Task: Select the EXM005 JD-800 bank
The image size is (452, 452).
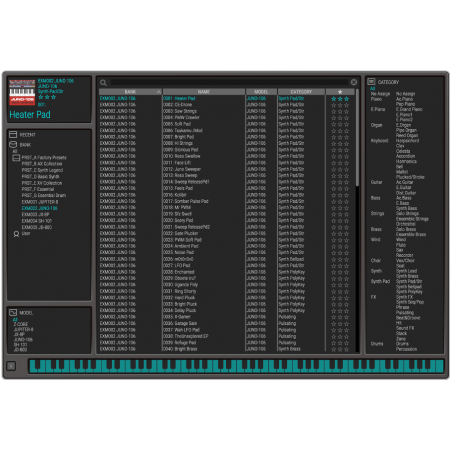Action: [x=37, y=227]
